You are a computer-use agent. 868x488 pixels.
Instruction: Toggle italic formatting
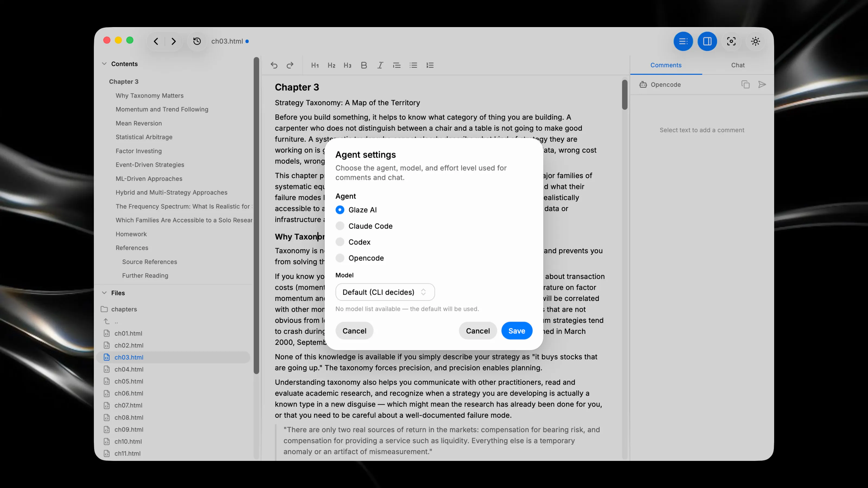click(380, 65)
